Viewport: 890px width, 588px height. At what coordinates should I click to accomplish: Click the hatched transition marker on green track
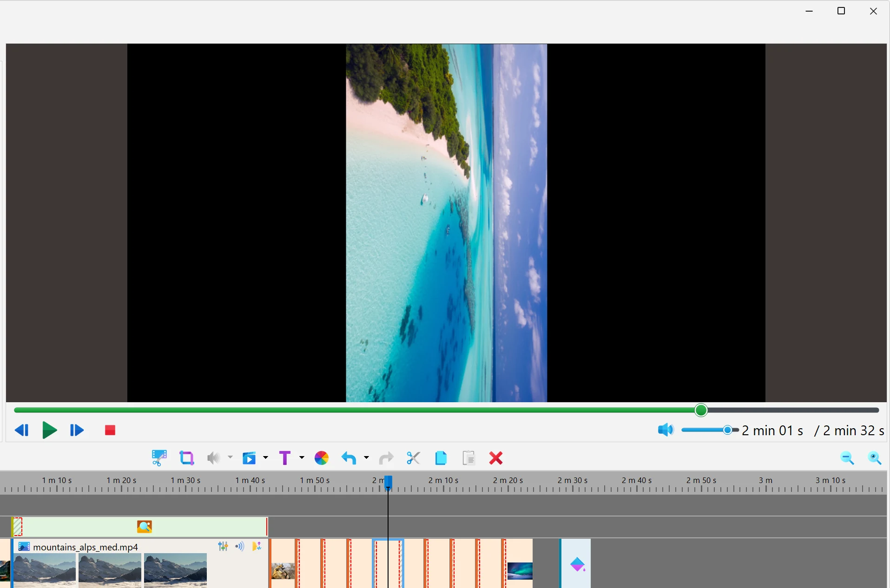click(17, 527)
